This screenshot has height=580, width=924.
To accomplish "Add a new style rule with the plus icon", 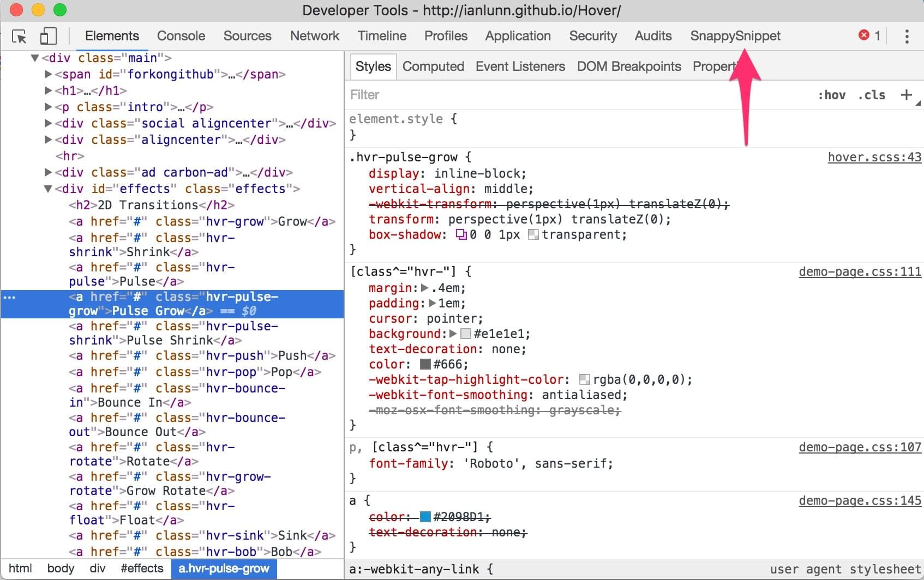I will pos(906,94).
